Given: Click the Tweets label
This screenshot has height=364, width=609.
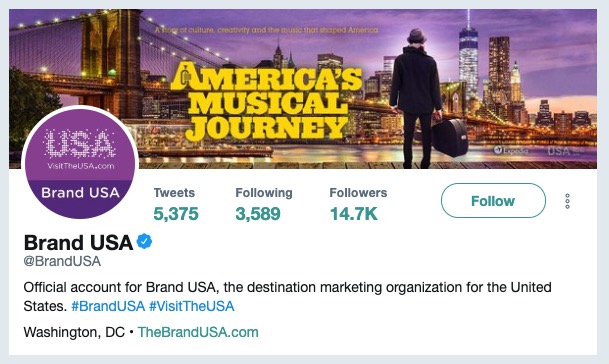Looking at the screenshot, I should (x=174, y=193).
